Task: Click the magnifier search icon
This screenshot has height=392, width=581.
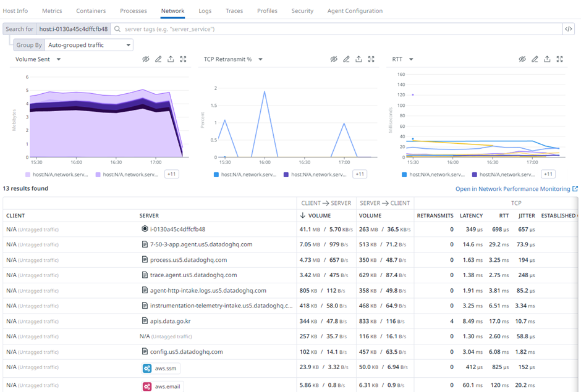Action: [x=117, y=29]
